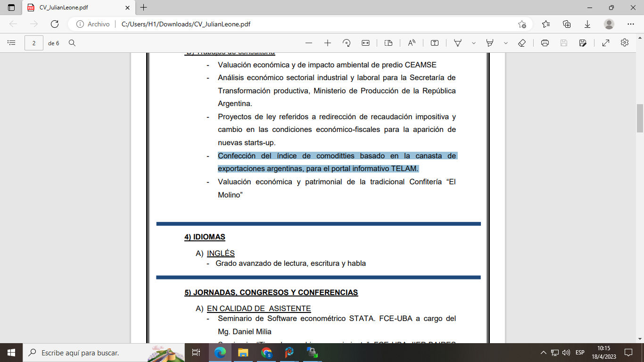This screenshot has height=362, width=644.
Task: Go back to previous page
Action: tap(13, 24)
